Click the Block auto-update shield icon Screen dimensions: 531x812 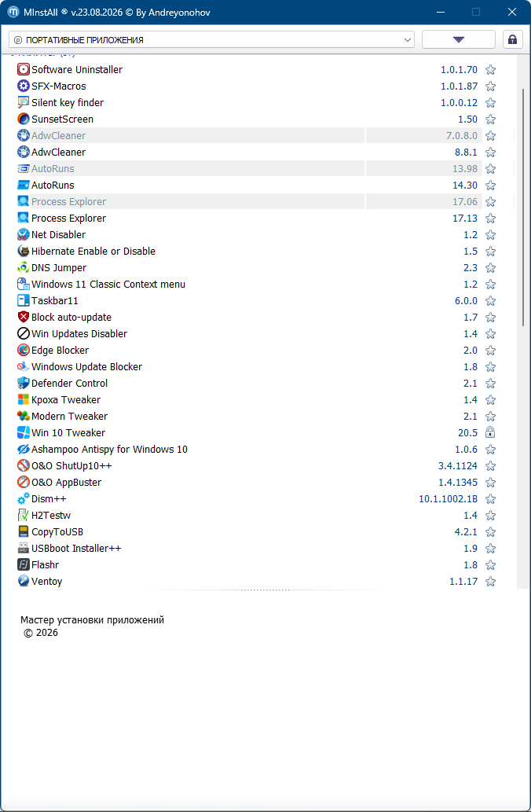(24, 317)
